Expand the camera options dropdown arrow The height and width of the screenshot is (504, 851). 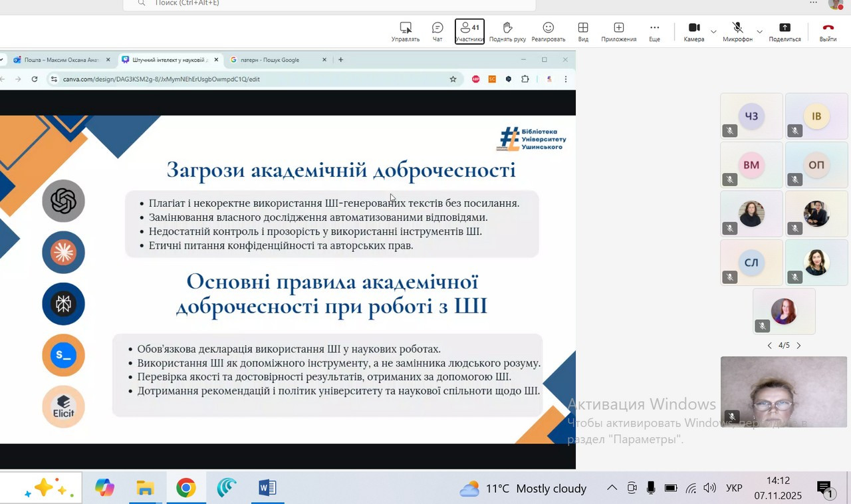click(x=713, y=31)
